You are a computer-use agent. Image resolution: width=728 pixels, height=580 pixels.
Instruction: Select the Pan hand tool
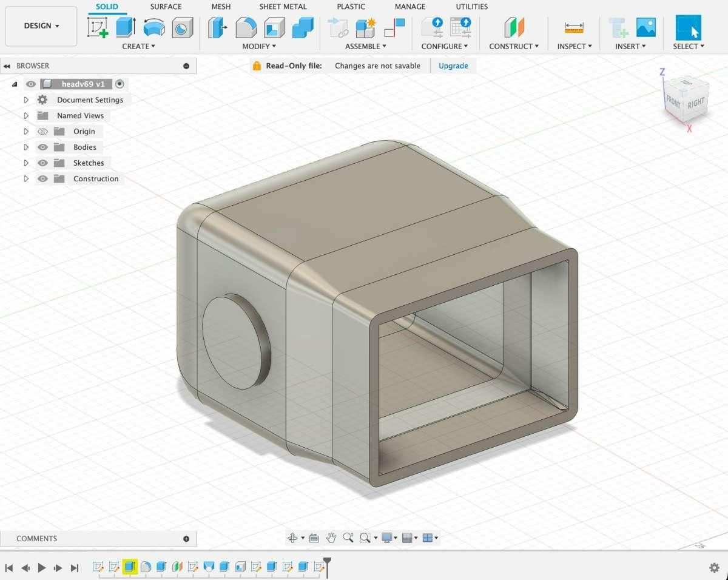pyautogui.click(x=331, y=538)
